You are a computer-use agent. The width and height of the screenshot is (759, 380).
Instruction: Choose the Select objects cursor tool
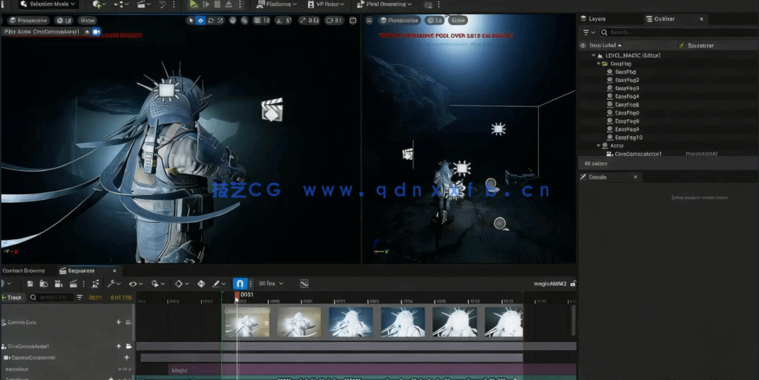(x=191, y=20)
